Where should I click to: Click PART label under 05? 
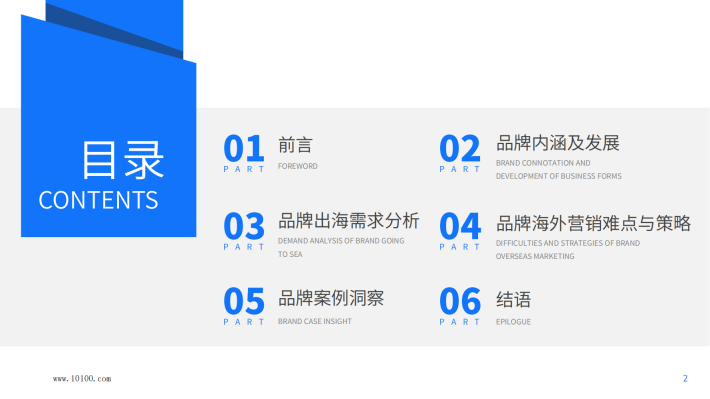[x=244, y=322]
